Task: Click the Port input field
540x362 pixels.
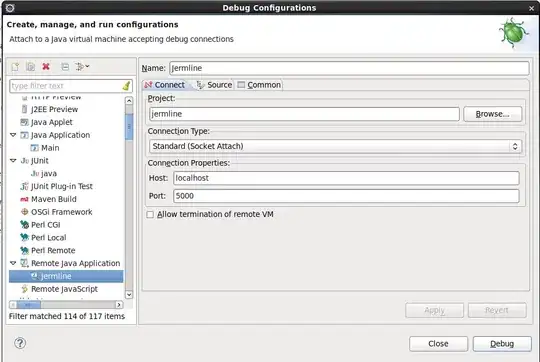Action: click(x=346, y=196)
